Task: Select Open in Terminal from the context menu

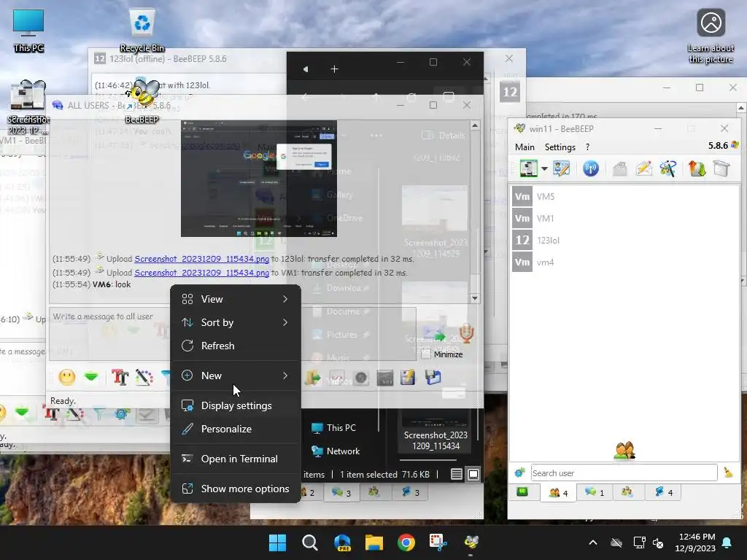Action: [x=236, y=459]
